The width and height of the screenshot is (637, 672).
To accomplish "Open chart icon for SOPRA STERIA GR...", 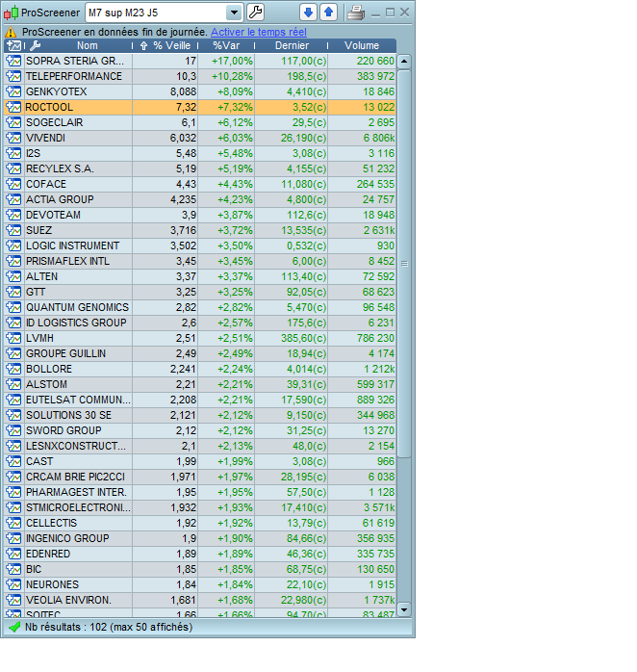I will pyautogui.click(x=13, y=61).
